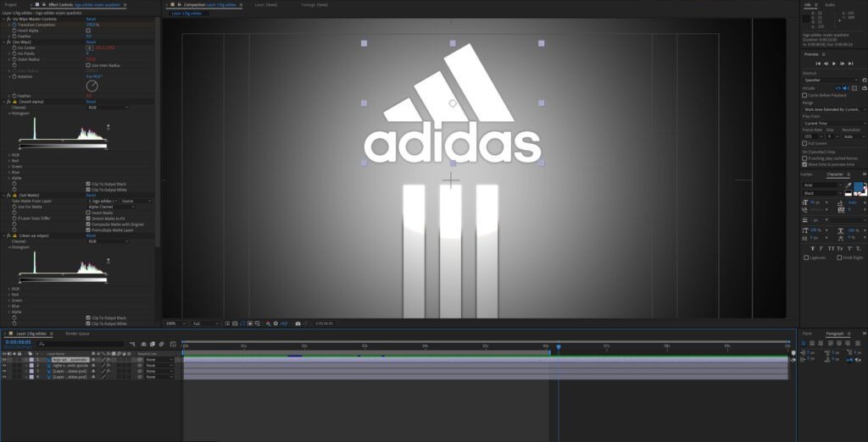Toggle Stretch Matte to Fit checkbox
The image size is (868, 442).
pyautogui.click(x=88, y=218)
